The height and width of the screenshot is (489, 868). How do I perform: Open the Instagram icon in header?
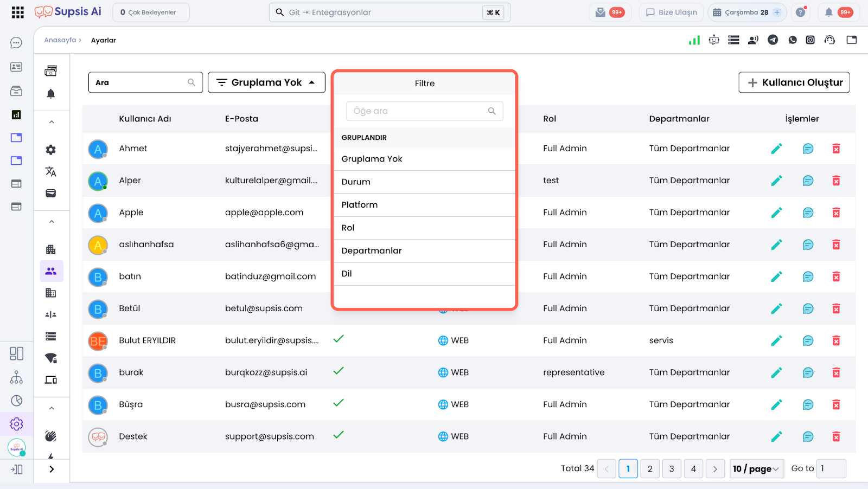810,40
